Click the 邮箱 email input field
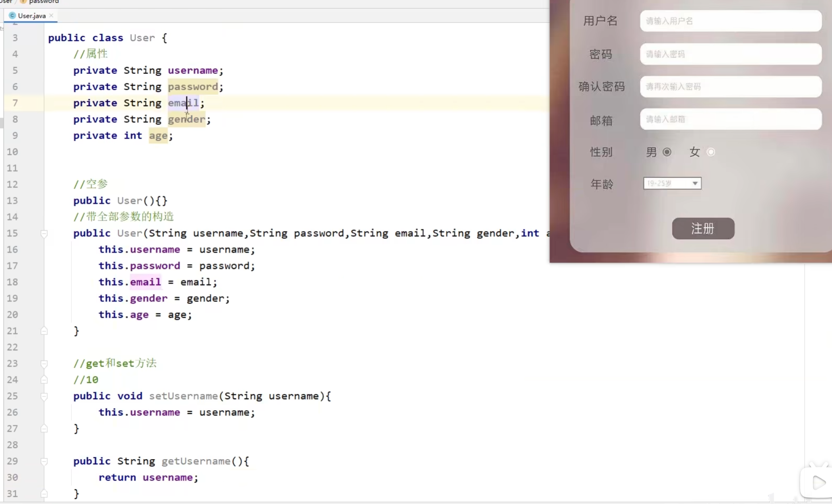Viewport: 832px width, 504px height. point(730,119)
